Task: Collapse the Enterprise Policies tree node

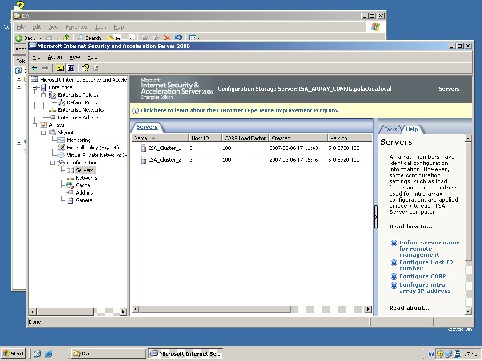Action: click(x=43, y=95)
